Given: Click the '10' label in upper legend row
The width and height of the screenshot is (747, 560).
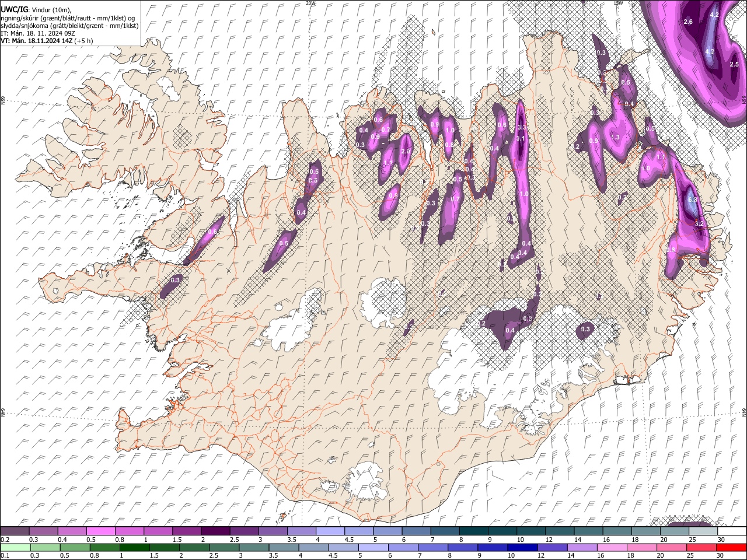Looking at the screenshot, I should pos(520,539).
